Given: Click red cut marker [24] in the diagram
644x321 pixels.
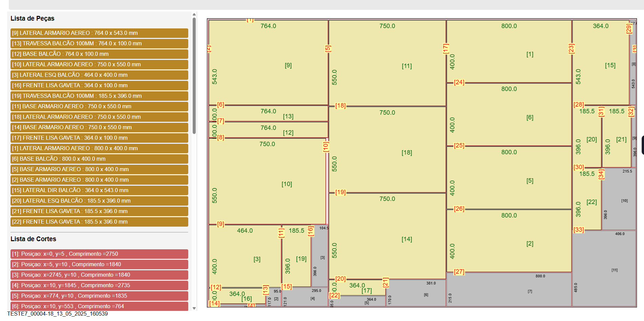Looking at the screenshot, I should [459, 82].
